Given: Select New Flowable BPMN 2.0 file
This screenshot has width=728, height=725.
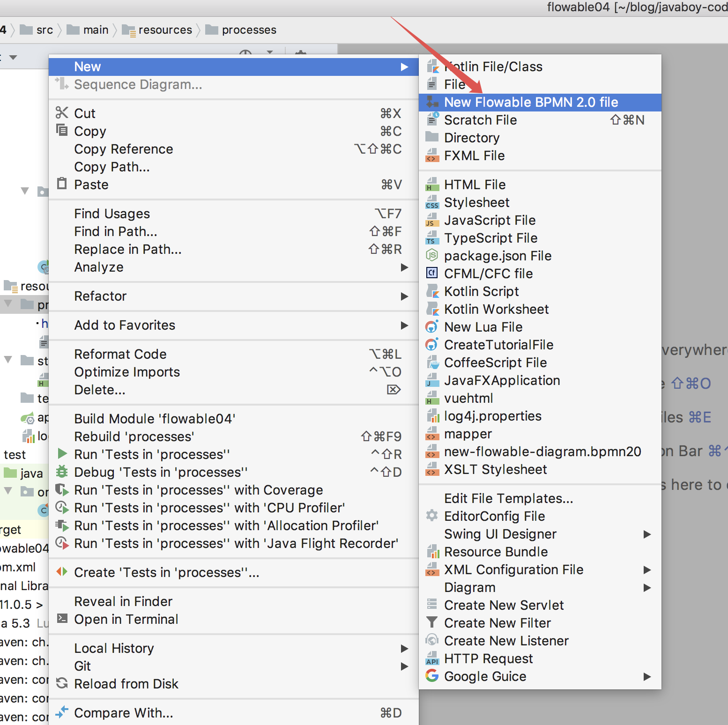Looking at the screenshot, I should tap(540, 102).
